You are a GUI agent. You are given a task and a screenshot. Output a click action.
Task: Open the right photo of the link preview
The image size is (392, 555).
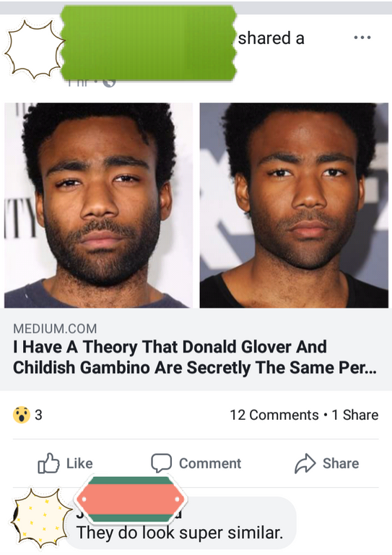point(294,205)
